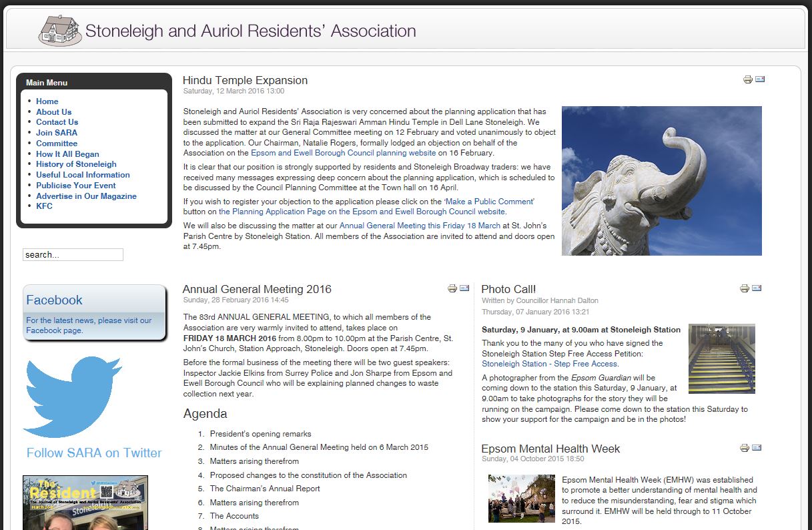Click the Agenda heading
The height and width of the screenshot is (530, 812).
click(x=206, y=414)
